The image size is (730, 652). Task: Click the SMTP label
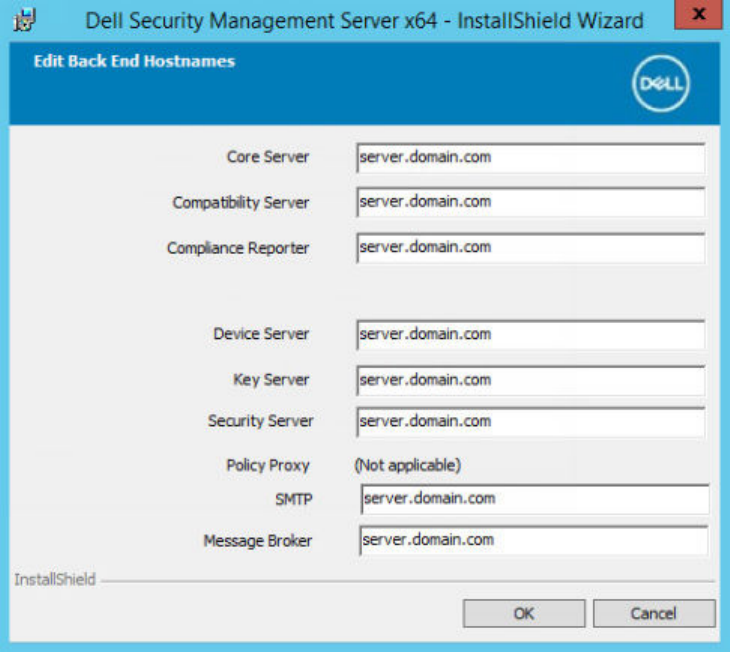[293, 499]
